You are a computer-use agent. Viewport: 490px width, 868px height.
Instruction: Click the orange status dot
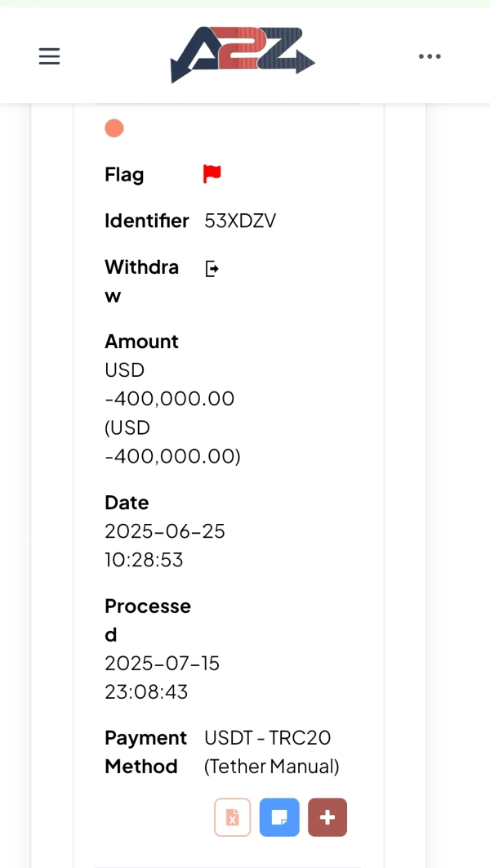pos(114,128)
